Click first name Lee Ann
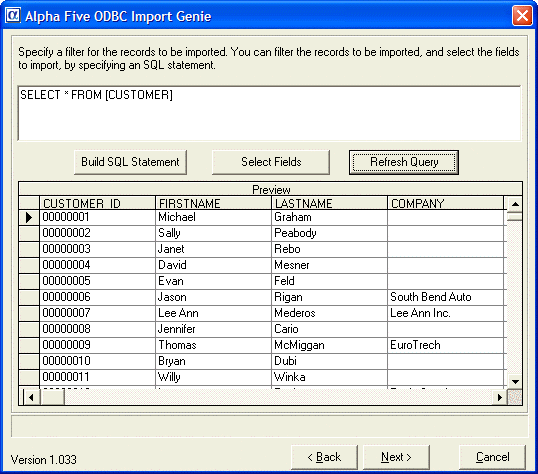 [x=213, y=313]
